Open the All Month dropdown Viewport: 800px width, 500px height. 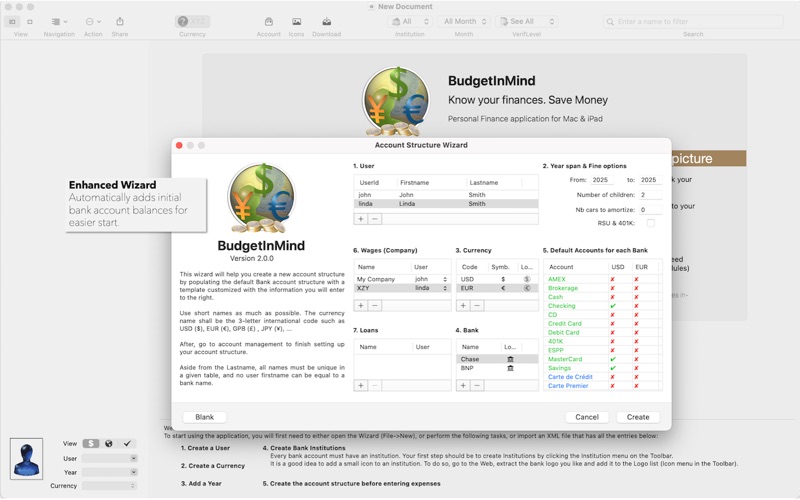[464, 21]
